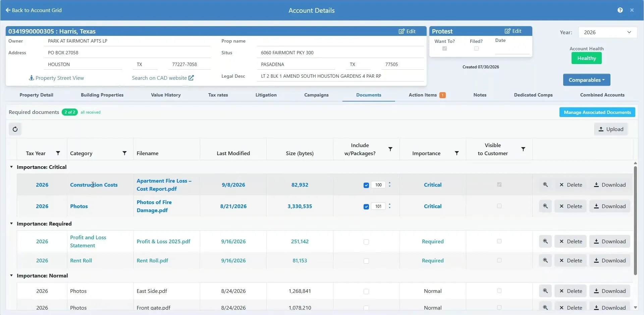644x315 pixels.
Task: Toggle the Protest Filed? checkbox
Action: tap(476, 48)
